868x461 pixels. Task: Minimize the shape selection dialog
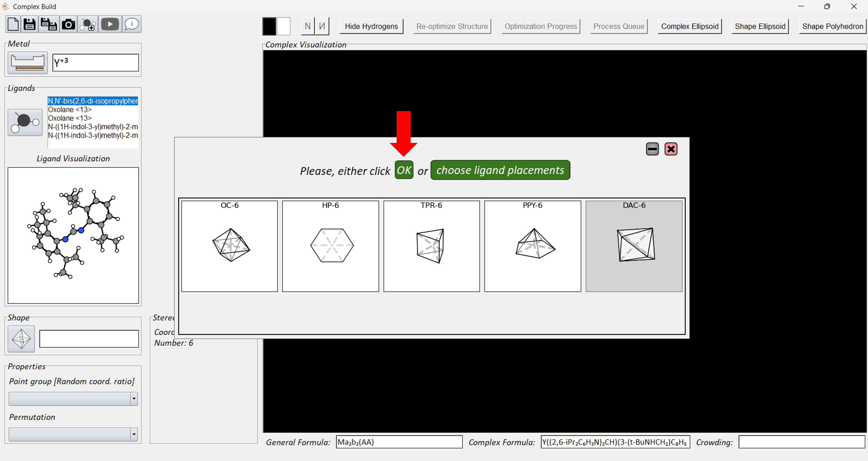coord(652,149)
